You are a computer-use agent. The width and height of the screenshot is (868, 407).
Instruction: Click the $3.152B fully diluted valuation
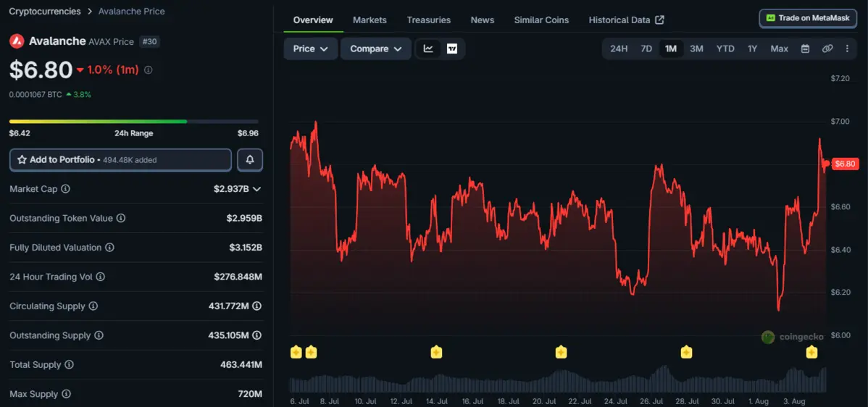[x=246, y=248]
